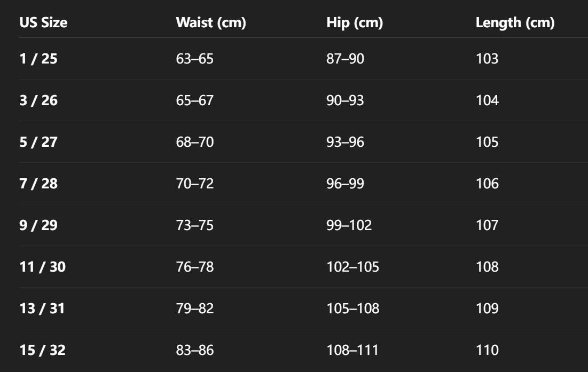Select the 15 / 32 size cell
This screenshot has height=372, width=588.
(x=42, y=350)
